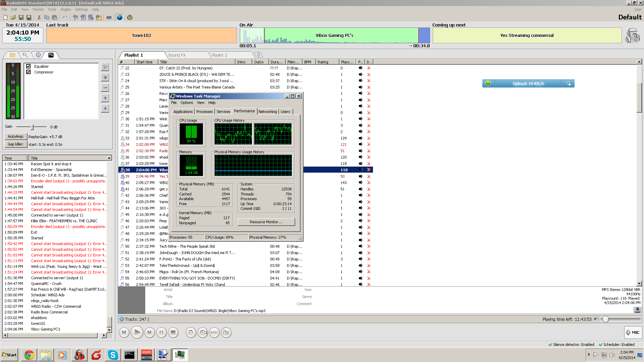Sort the playlist by the Start time column
Viewport: 644px width, 362px height.
point(146,62)
